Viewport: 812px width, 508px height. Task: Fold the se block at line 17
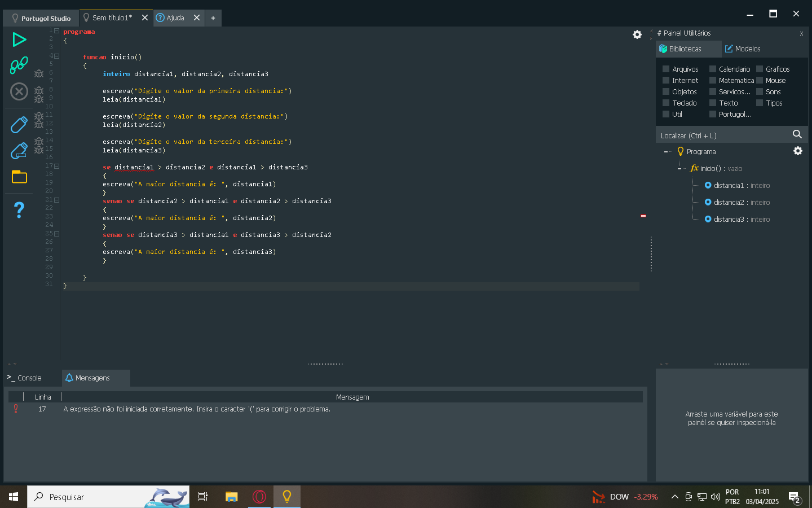pyautogui.click(x=56, y=166)
